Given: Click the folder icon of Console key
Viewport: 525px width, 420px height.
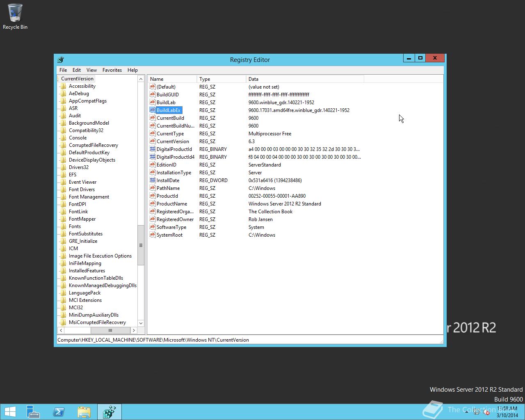Looking at the screenshot, I should coord(63,138).
